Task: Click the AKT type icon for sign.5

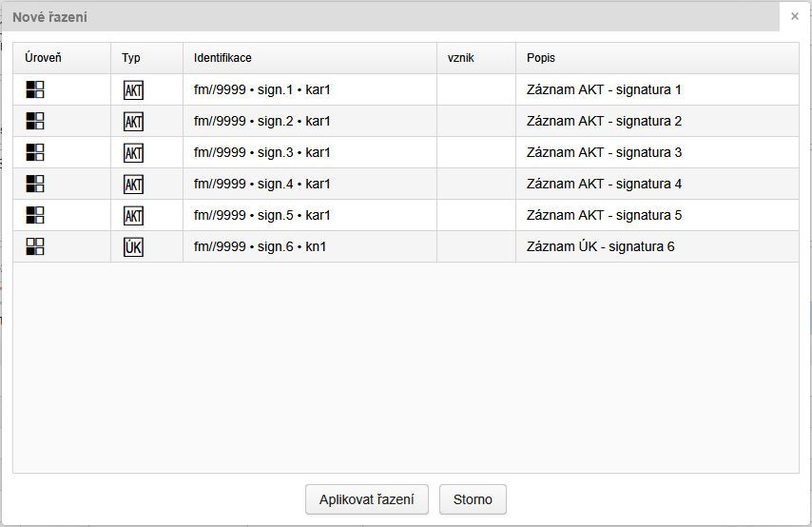Action: click(133, 216)
